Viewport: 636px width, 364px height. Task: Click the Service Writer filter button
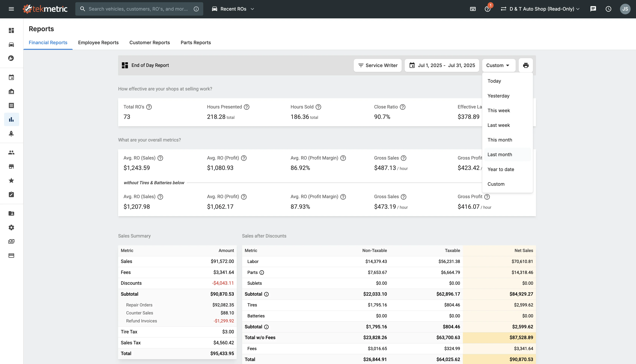(378, 65)
